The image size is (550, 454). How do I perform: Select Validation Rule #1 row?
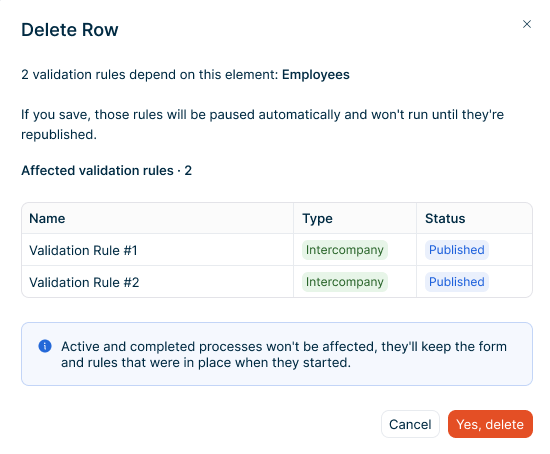coord(277,250)
